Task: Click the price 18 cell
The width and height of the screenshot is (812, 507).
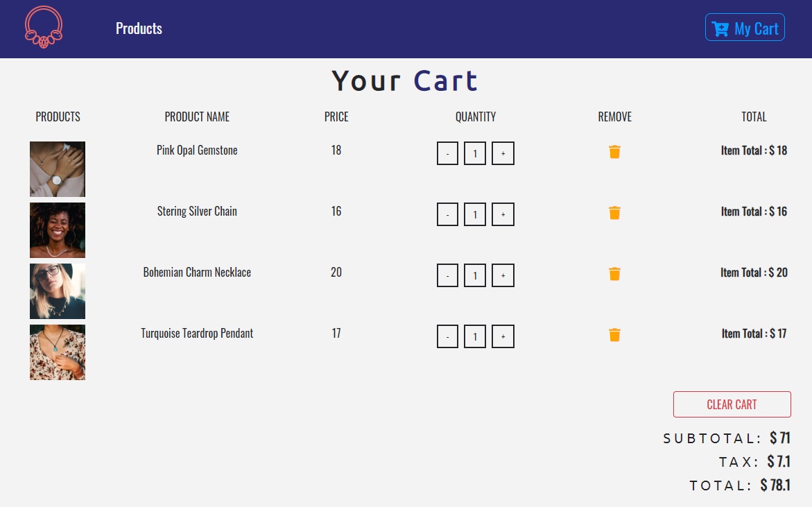Action: pyautogui.click(x=336, y=151)
